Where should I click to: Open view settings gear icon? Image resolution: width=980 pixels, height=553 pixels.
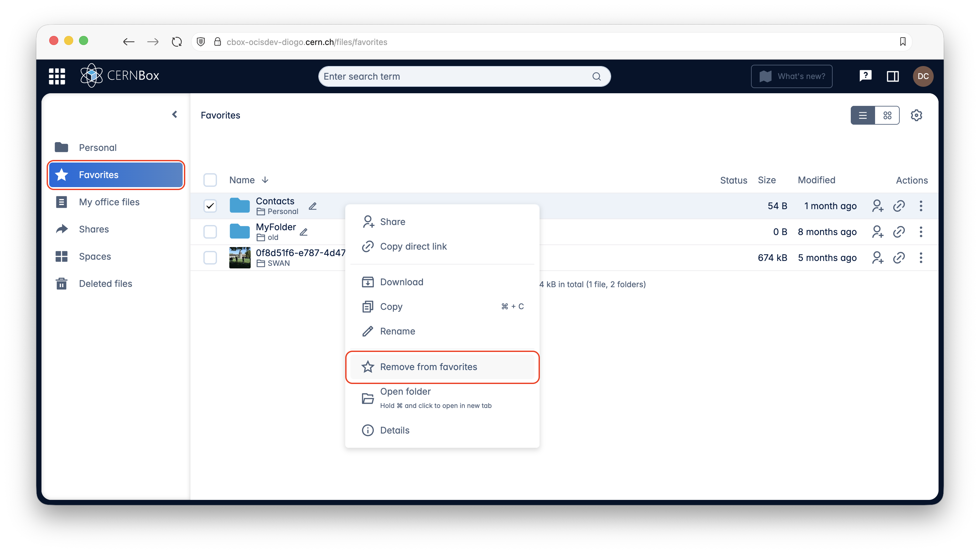pyautogui.click(x=916, y=115)
